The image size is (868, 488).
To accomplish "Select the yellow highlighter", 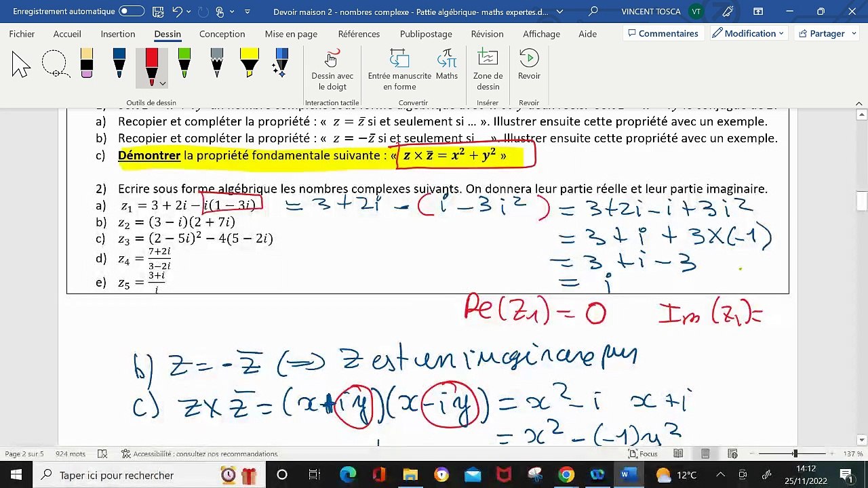I will coord(250,64).
